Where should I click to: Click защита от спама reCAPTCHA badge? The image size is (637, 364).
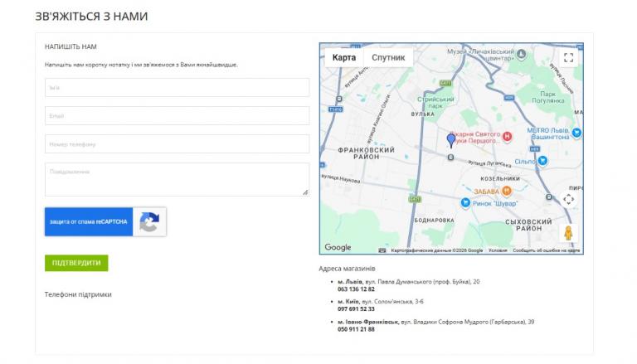pyautogui.click(x=89, y=222)
